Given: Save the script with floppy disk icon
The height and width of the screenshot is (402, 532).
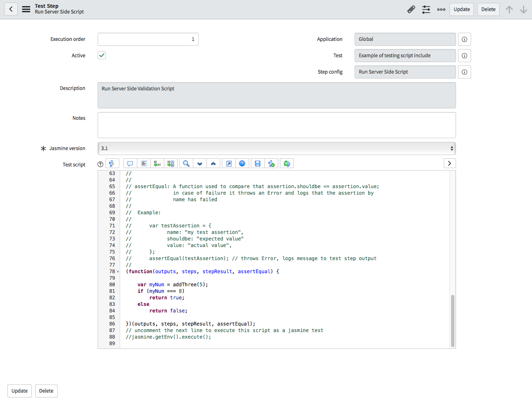Looking at the screenshot, I should [258, 164].
